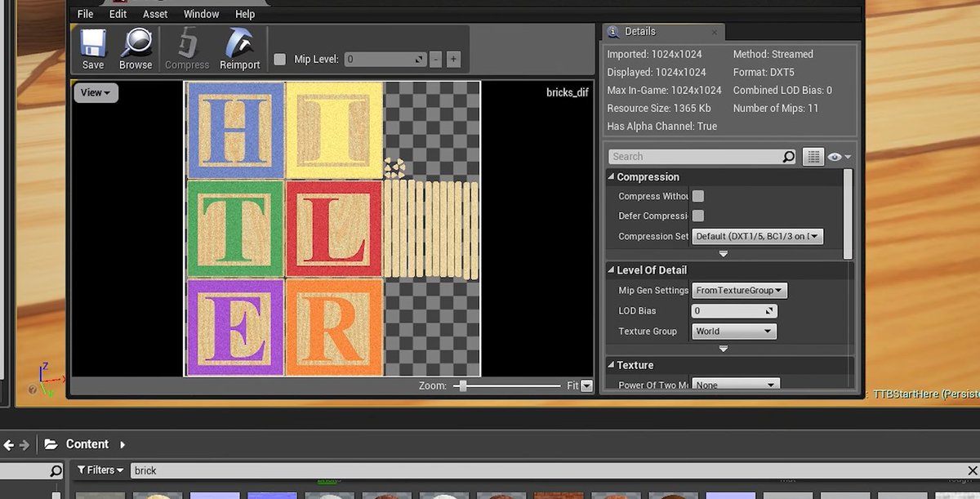Click 'Format: DXT5' text
The width and height of the screenshot is (980, 499).
click(764, 73)
